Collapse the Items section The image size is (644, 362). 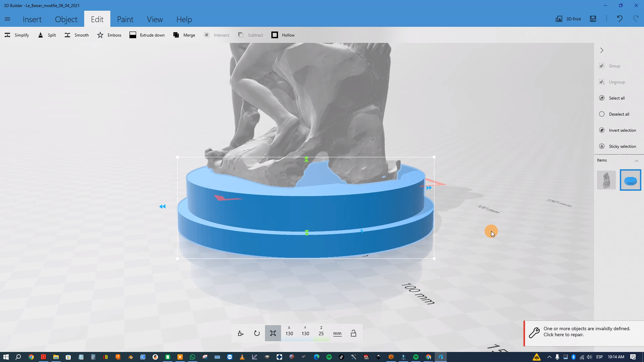click(636, 161)
